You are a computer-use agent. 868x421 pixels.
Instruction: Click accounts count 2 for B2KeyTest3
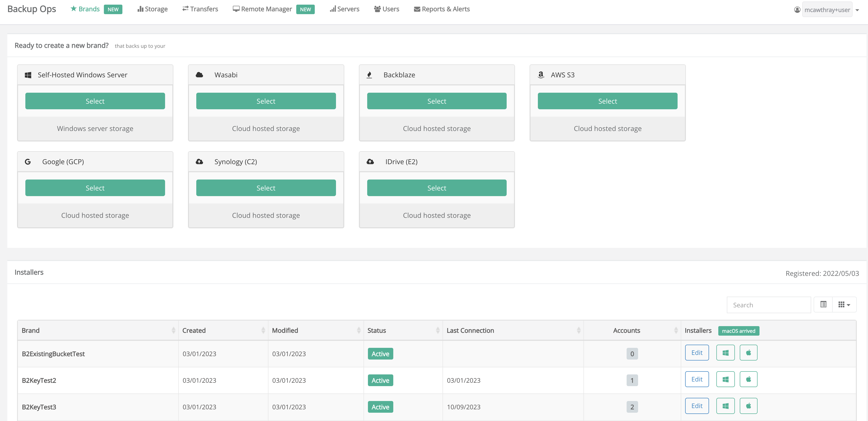pos(632,407)
